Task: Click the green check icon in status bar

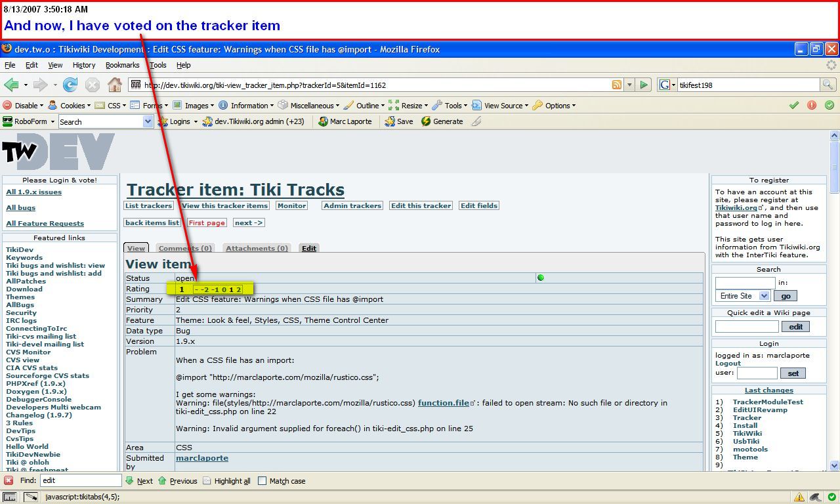Action: coord(831,497)
